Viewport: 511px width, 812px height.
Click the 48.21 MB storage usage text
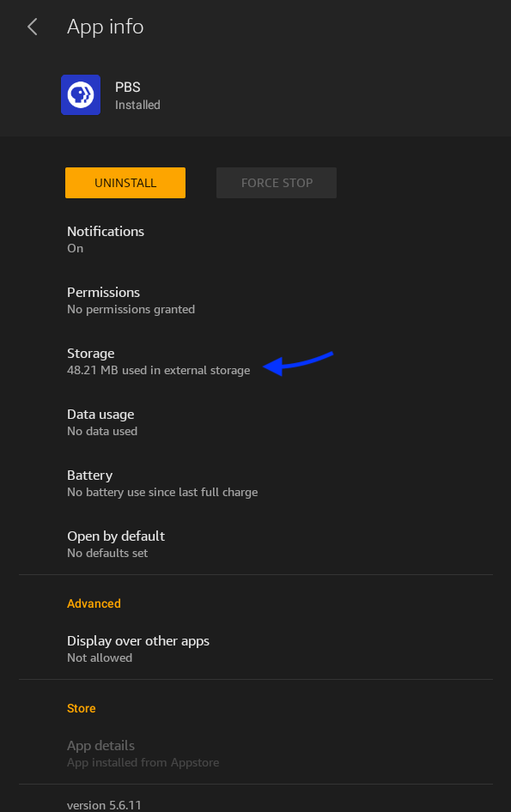[x=158, y=370]
